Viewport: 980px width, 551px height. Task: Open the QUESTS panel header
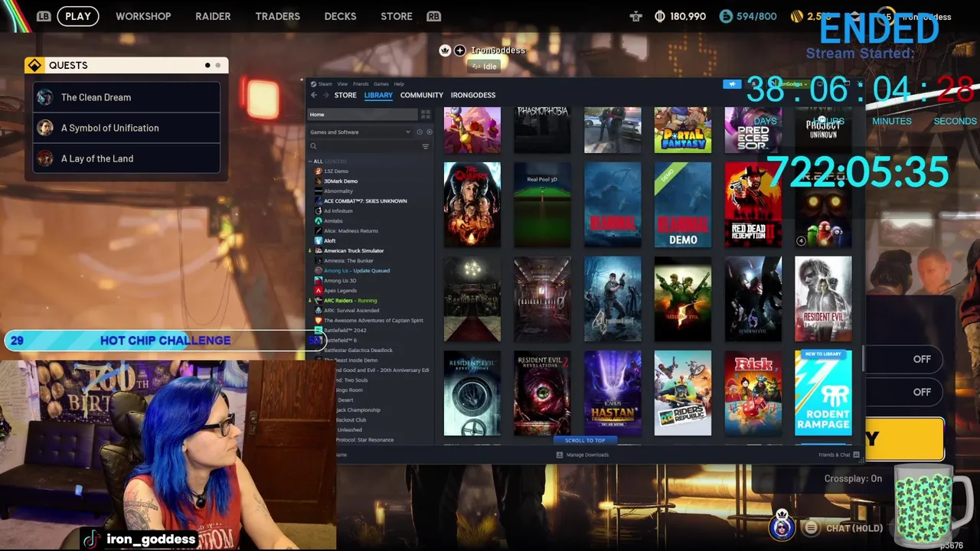[x=126, y=65]
